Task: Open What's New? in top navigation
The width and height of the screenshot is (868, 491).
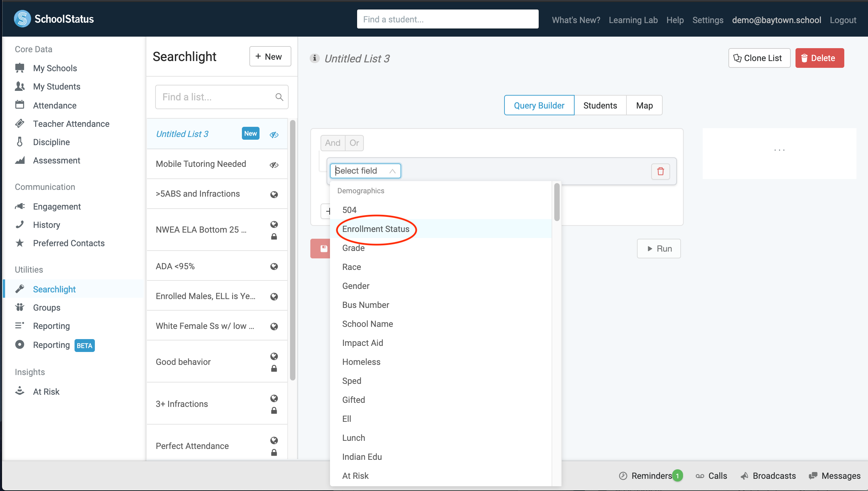Action: coord(576,20)
